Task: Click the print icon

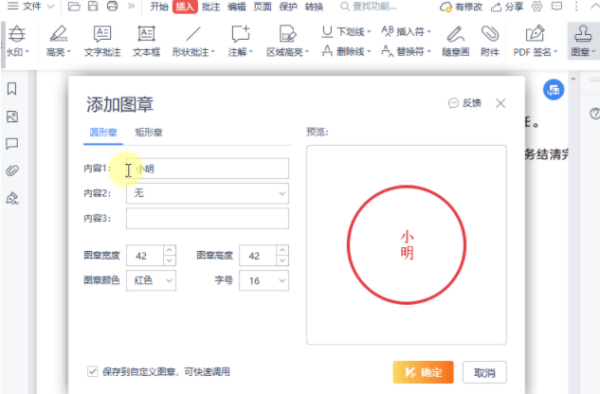Action: click(112, 7)
